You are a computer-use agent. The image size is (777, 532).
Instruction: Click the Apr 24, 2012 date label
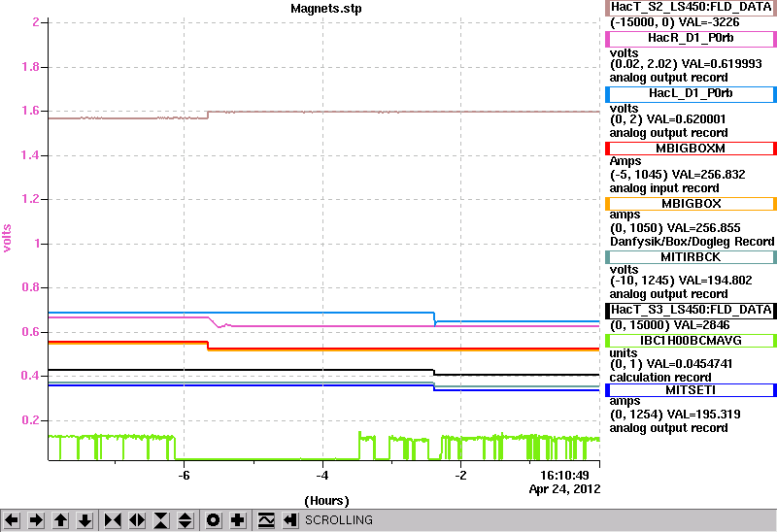tap(564, 489)
